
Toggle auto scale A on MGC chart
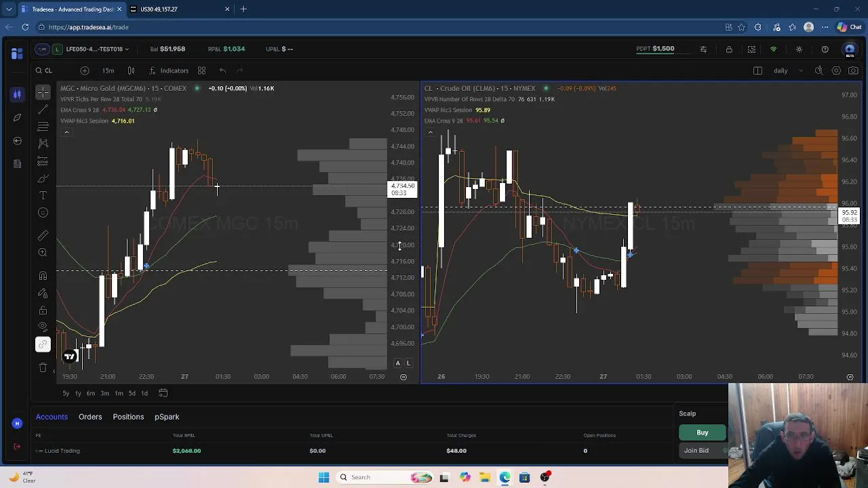click(x=398, y=363)
